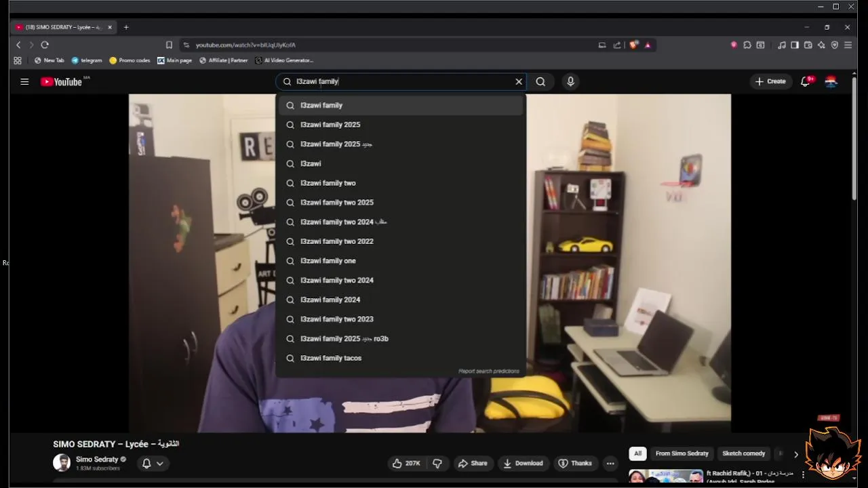Open the Brave Rewards triangle icon
The width and height of the screenshot is (868, 488).
pyautogui.click(x=648, y=45)
